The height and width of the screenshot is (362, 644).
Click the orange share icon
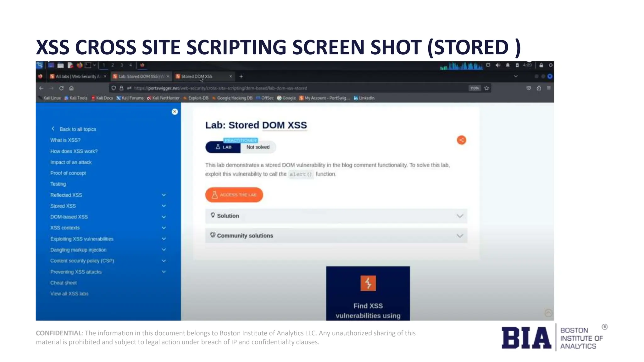461,140
